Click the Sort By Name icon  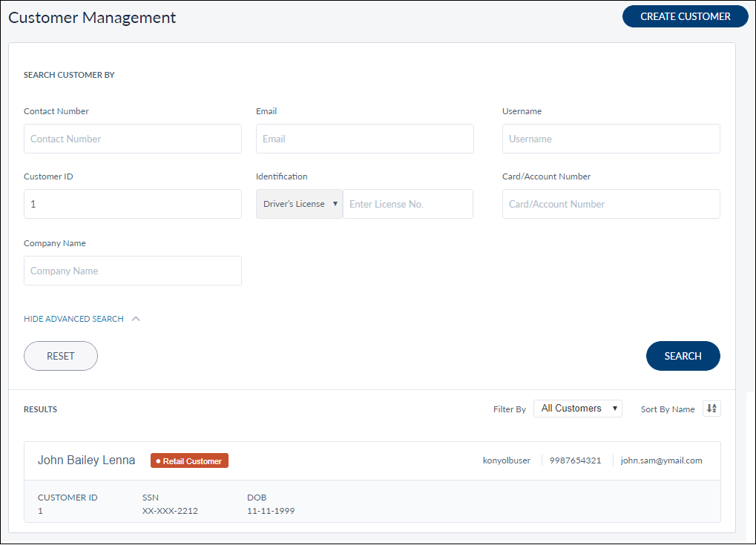click(x=711, y=409)
